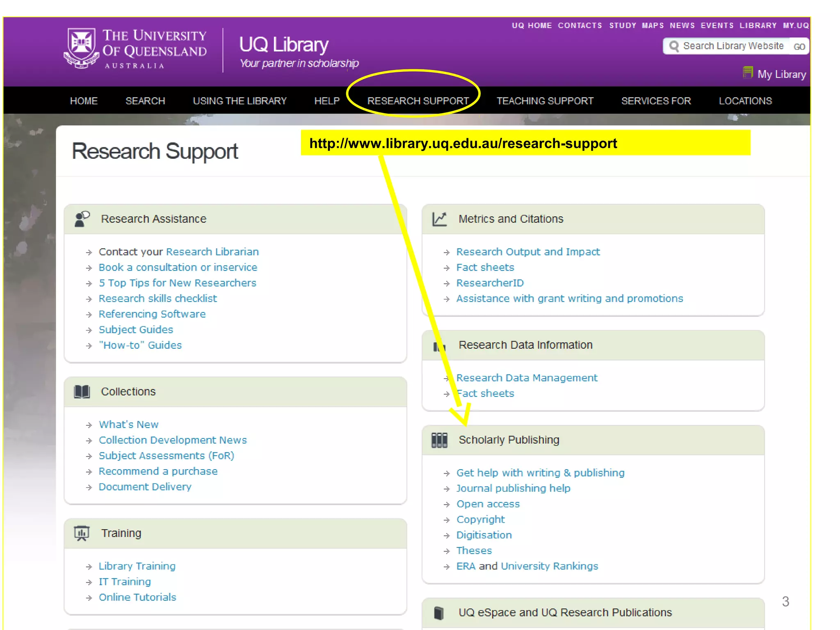Click the Collections open book icon
Screen dimensions: 840x630
(x=82, y=392)
